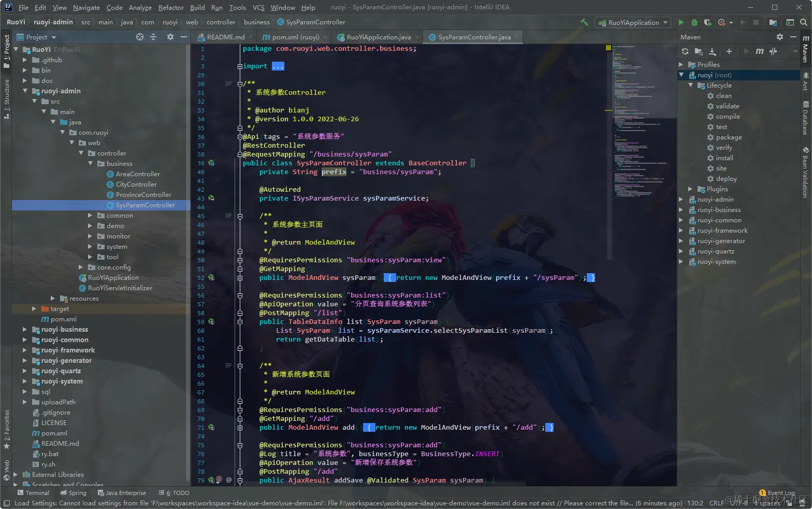Expand the collapsed import block on line 3
Image resolution: width=812 pixels, height=509 pixels.
(240, 66)
